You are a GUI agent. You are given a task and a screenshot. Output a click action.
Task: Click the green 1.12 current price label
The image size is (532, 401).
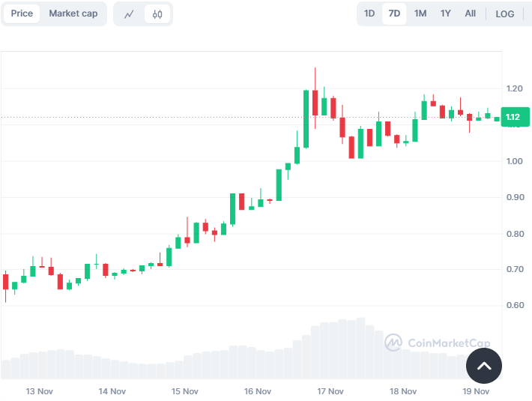(513, 117)
